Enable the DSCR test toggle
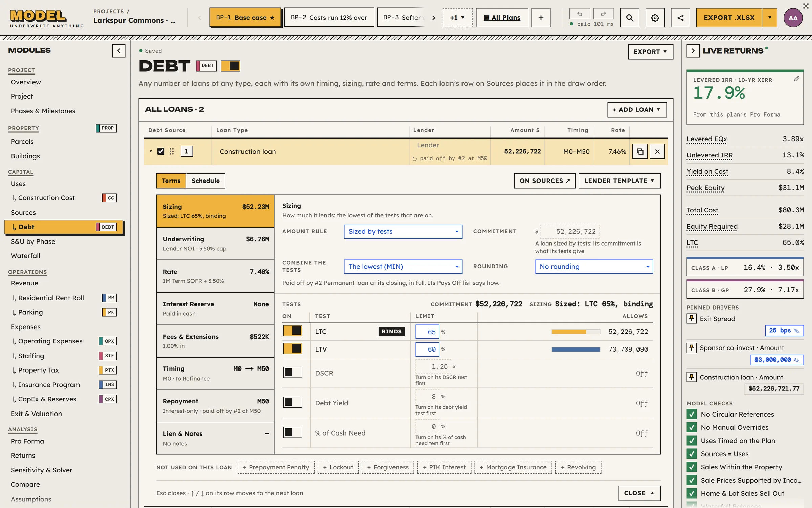Screen dimensions: 812x508 coord(293,372)
